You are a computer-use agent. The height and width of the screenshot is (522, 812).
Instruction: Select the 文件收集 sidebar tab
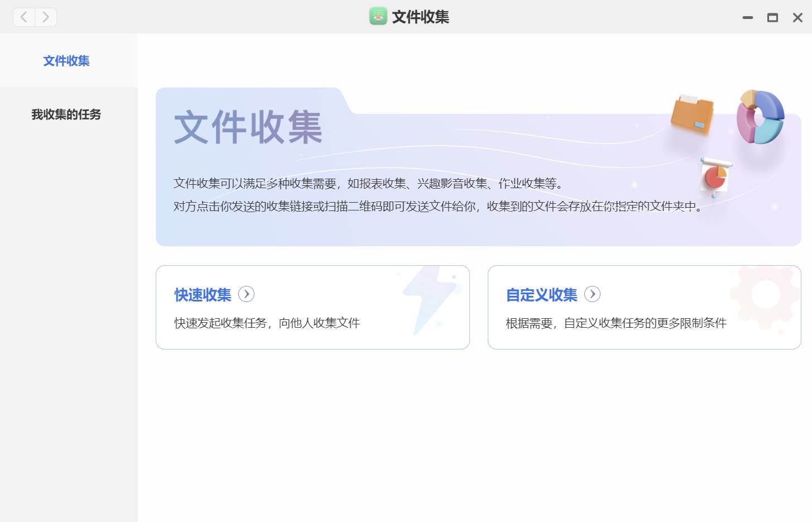click(x=66, y=61)
